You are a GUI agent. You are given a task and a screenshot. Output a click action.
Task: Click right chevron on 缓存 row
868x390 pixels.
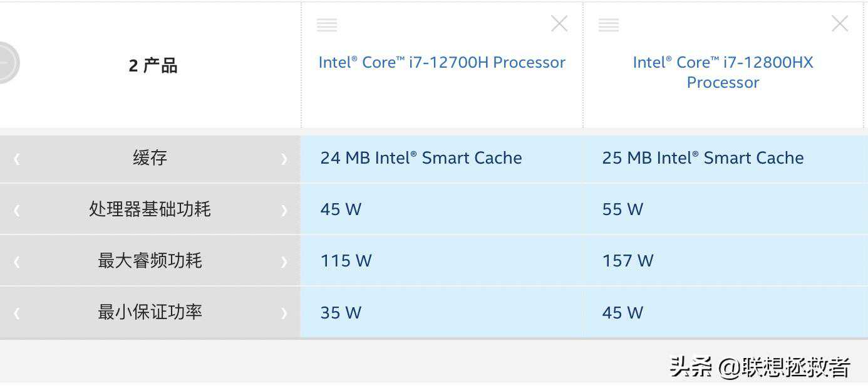pyautogui.click(x=284, y=159)
